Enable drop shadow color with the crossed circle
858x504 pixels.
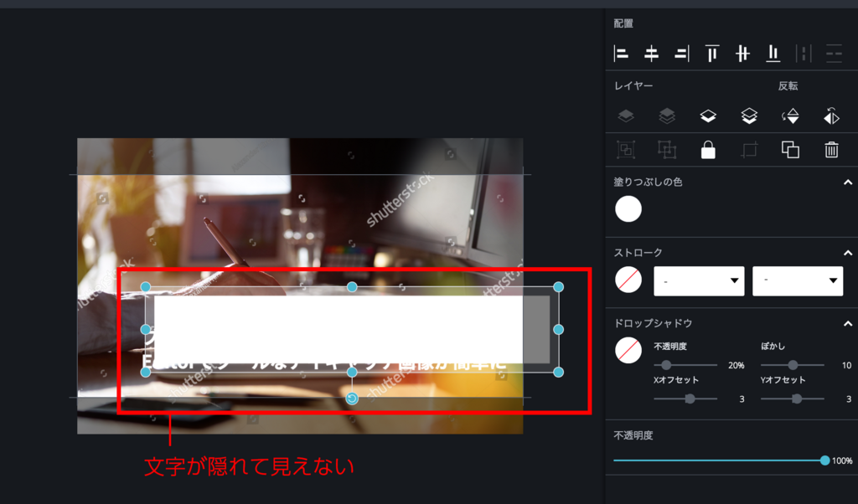(x=628, y=351)
